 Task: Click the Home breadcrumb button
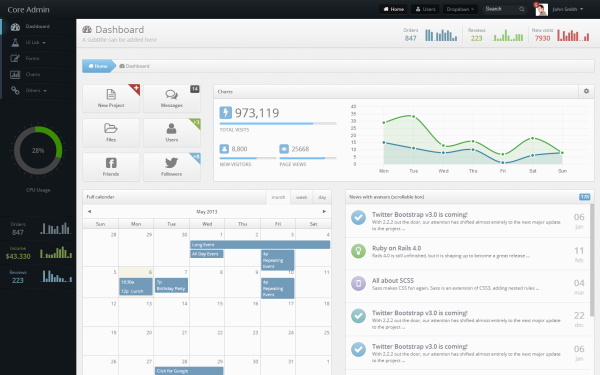[x=98, y=66]
